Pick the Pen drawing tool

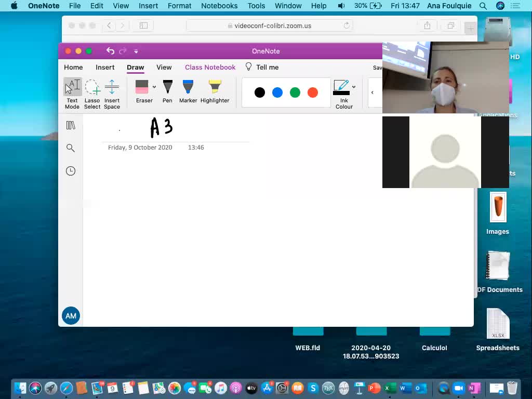point(168,91)
